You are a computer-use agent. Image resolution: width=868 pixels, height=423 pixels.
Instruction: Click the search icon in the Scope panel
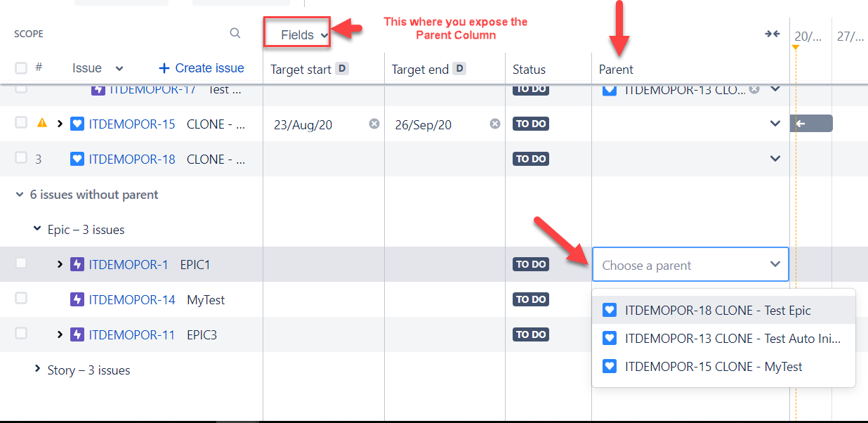(x=235, y=33)
